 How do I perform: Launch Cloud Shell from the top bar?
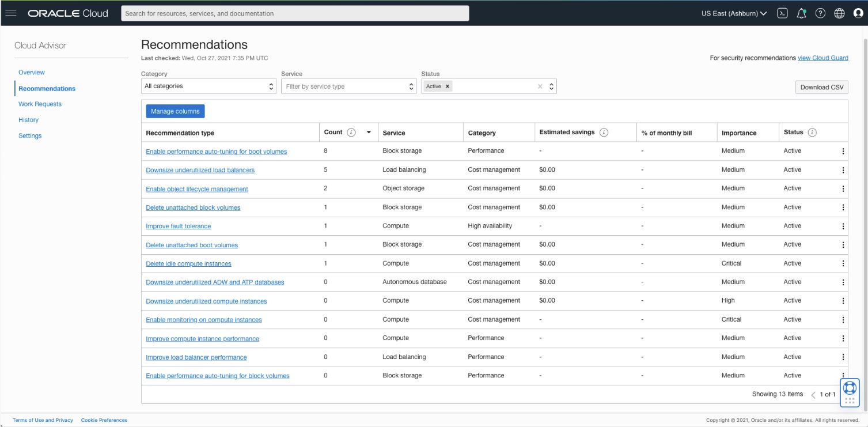783,13
